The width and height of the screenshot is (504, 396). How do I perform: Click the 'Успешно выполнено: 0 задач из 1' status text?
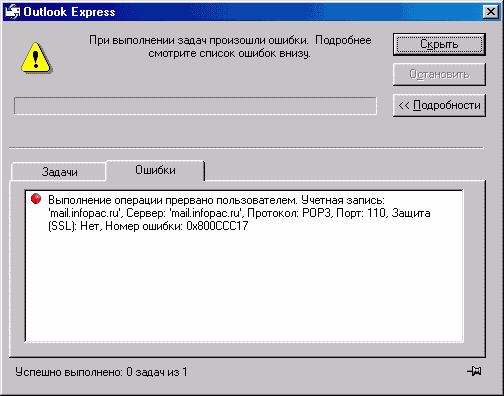(101, 372)
